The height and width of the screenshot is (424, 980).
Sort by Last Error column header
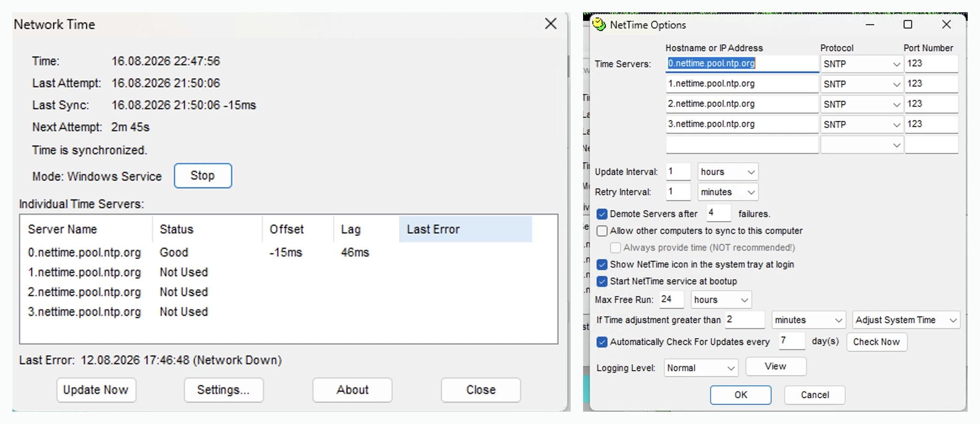pyautogui.click(x=465, y=229)
